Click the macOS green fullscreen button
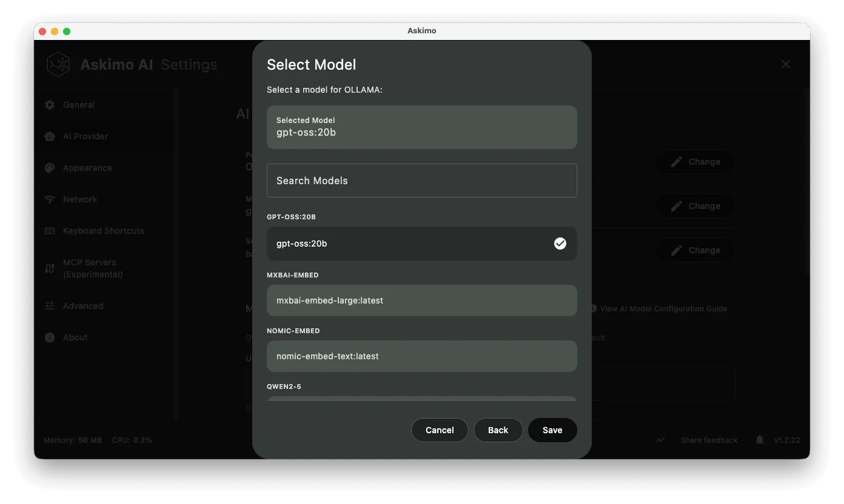 67,31
